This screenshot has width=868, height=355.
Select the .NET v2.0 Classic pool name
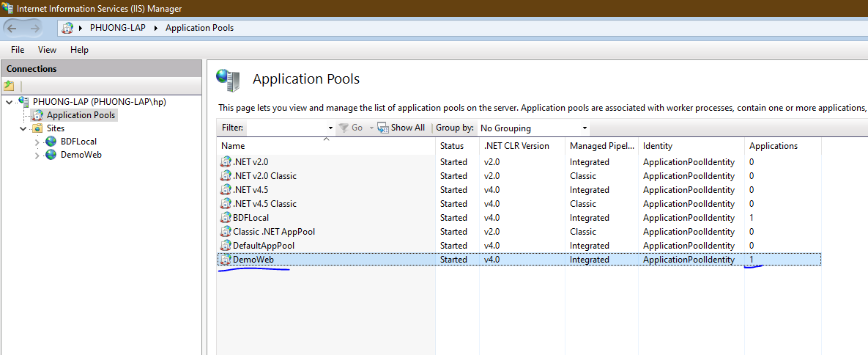click(264, 176)
